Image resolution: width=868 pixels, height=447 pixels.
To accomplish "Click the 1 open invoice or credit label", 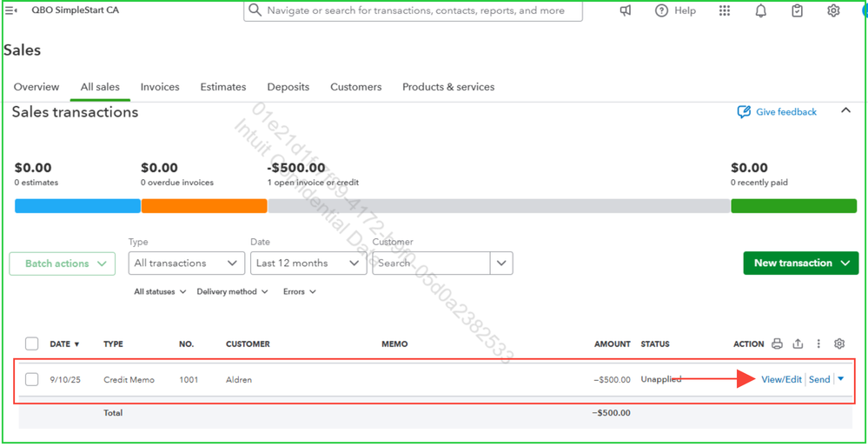I will [313, 183].
